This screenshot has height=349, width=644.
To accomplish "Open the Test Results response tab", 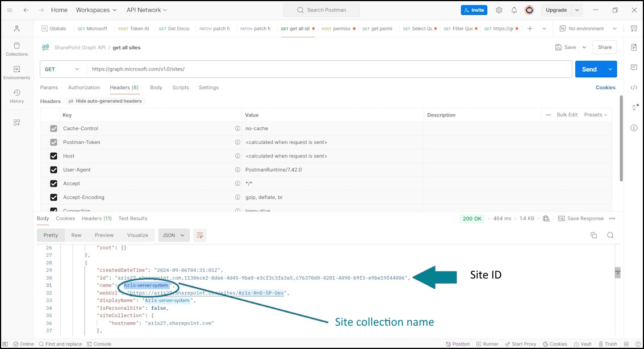I will coord(133,218).
